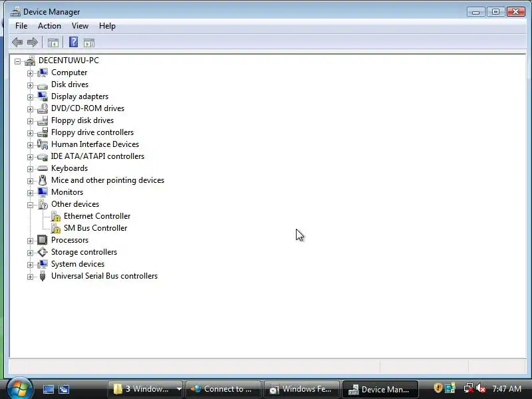Click the show/hide console tree toolbar icon
This screenshot has width=532, height=399.
tap(53, 43)
